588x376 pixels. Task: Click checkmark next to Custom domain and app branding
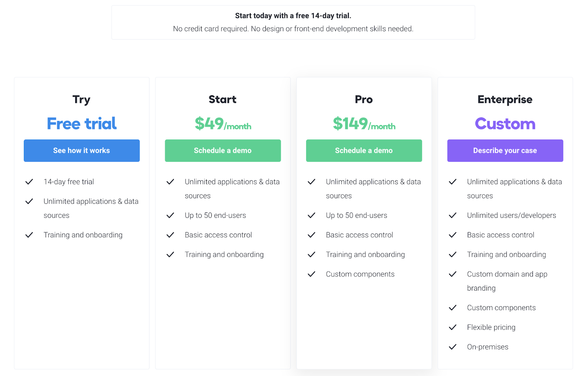452,274
